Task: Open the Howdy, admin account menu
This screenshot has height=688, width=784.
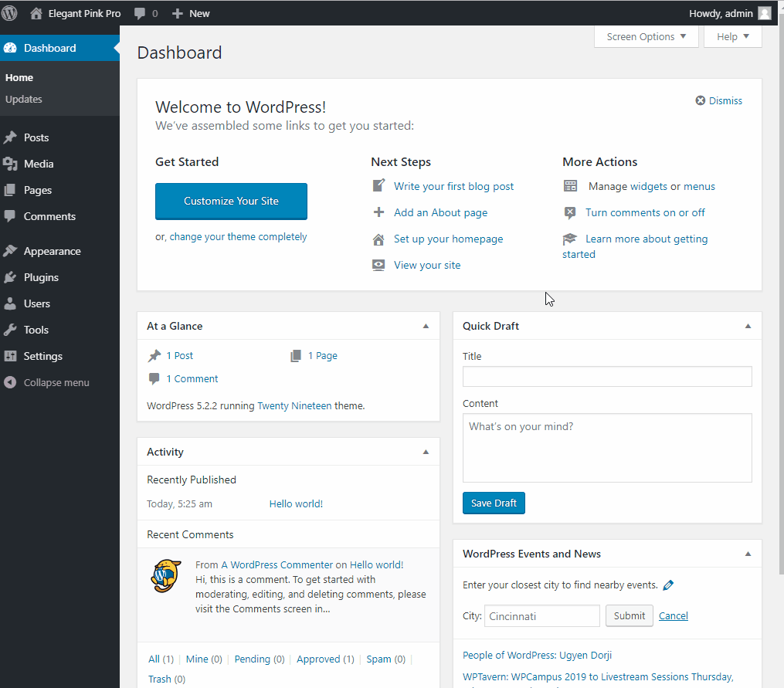Action: pyautogui.click(x=730, y=13)
